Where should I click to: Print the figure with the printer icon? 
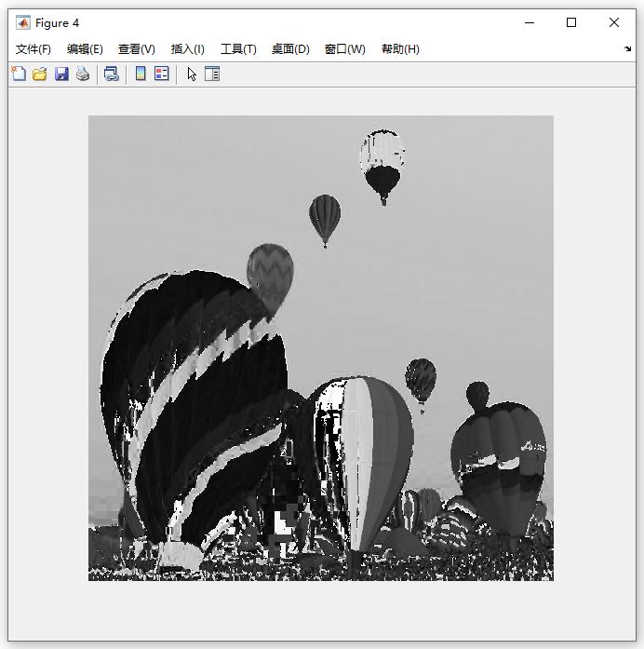tap(83, 74)
